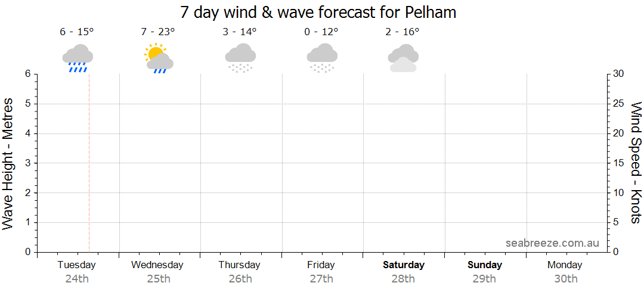Screen dimensions: 644x292
Task: Select the Monday 30th day label
Action: tap(565, 271)
